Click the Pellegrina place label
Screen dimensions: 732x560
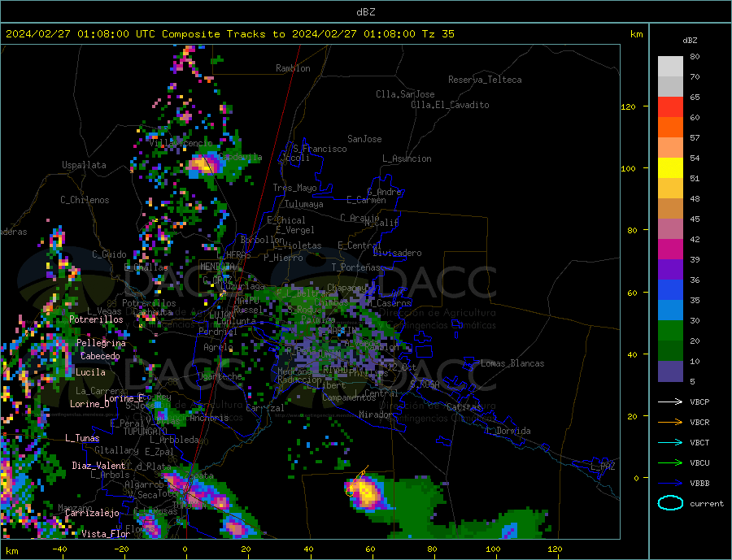pos(101,344)
